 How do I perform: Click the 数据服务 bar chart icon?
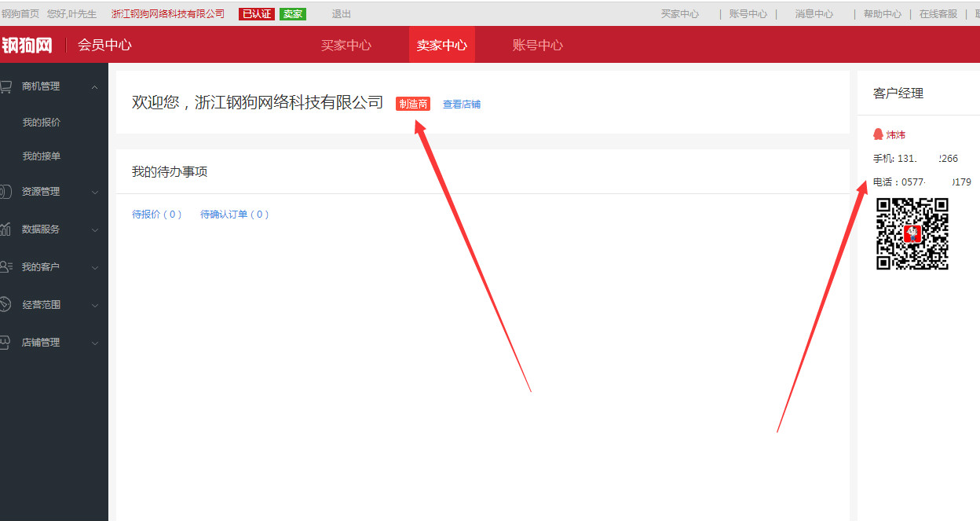8,229
